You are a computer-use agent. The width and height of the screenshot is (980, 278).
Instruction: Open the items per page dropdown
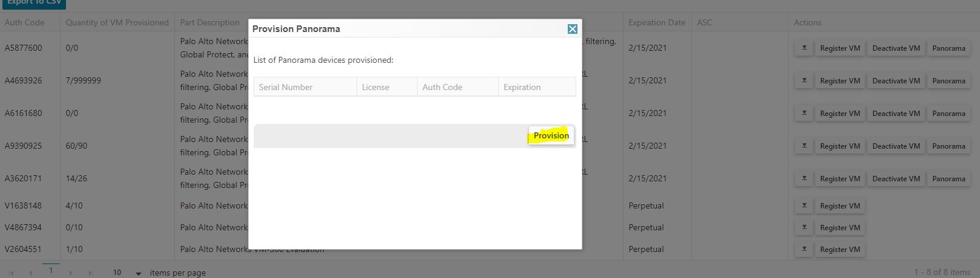[138, 273]
